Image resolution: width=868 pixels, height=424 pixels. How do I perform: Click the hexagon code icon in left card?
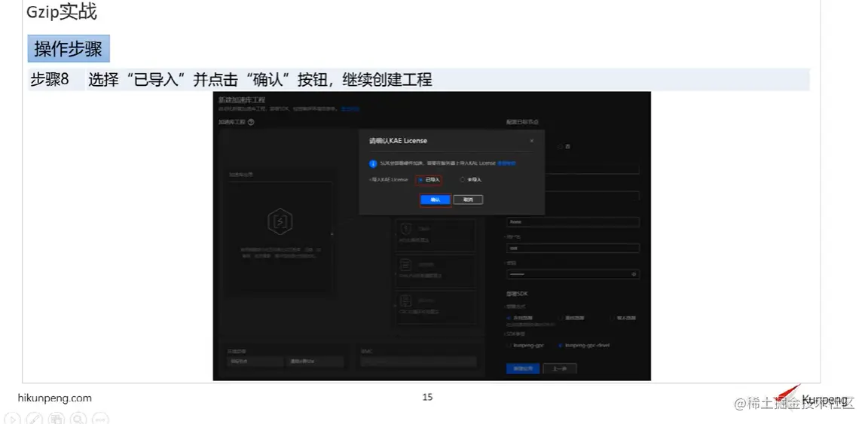(x=280, y=221)
